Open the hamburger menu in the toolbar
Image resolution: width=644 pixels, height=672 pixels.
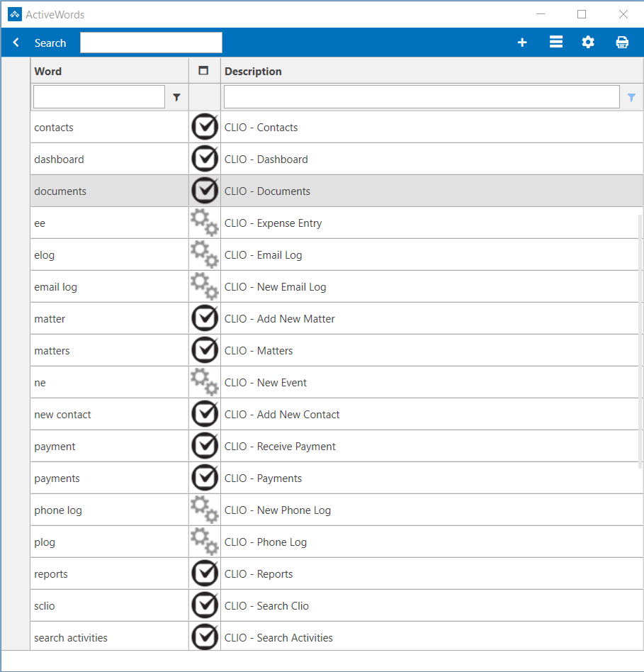(x=555, y=42)
